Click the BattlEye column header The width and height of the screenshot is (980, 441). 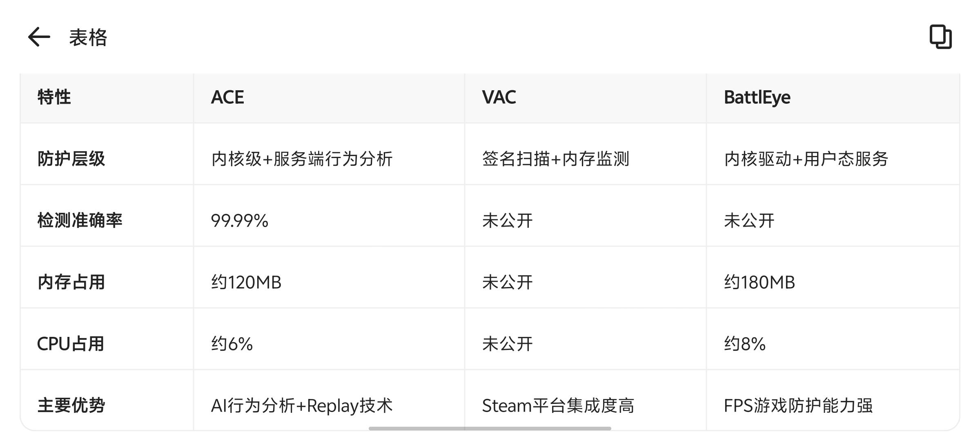pos(757,97)
